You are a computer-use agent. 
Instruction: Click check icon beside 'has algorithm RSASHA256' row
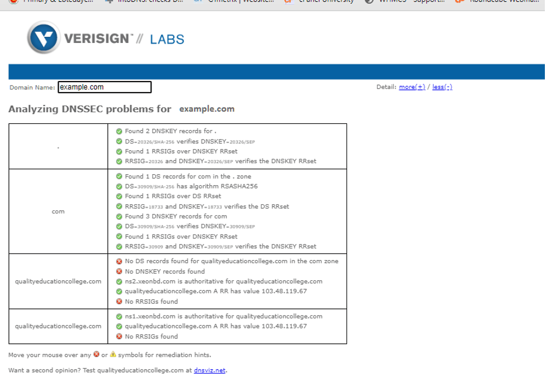(x=119, y=187)
